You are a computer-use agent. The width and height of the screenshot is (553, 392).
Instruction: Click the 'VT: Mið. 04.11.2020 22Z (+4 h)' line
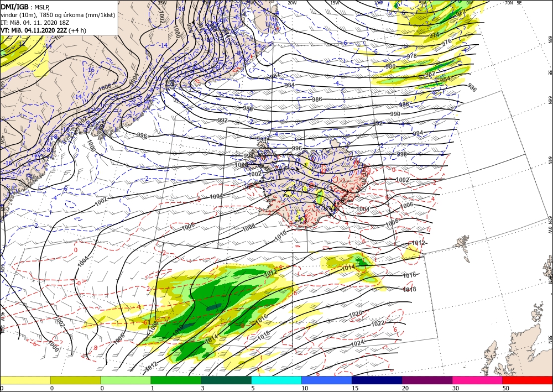(x=43, y=30)
